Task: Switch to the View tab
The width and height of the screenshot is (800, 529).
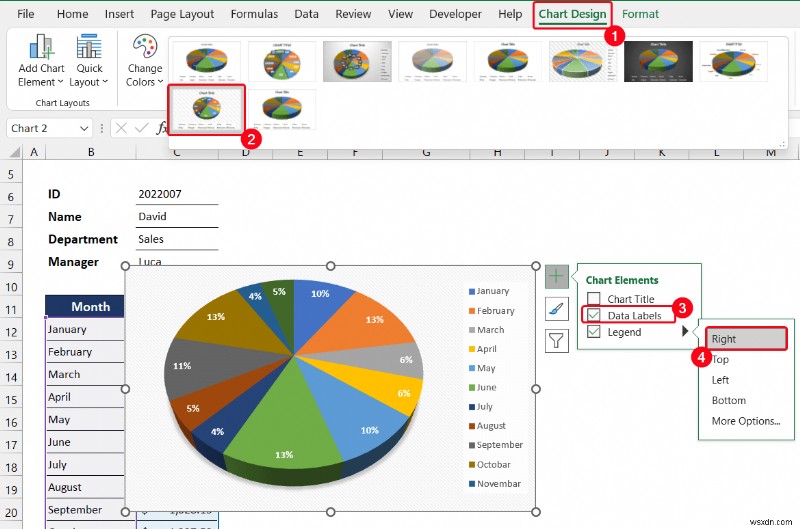Action: pyautogui.click(x=400, y=14)
